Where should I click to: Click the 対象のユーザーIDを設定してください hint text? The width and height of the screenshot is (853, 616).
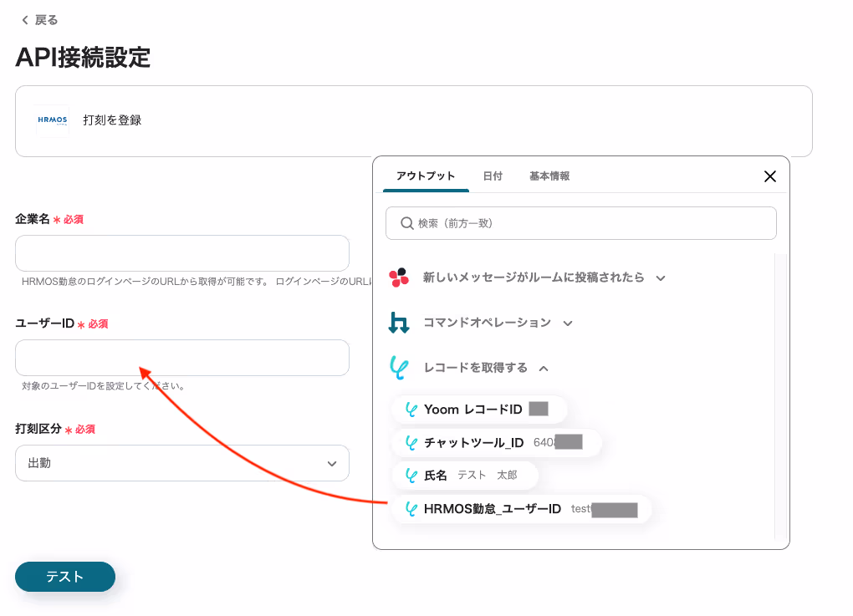(105, 386)
